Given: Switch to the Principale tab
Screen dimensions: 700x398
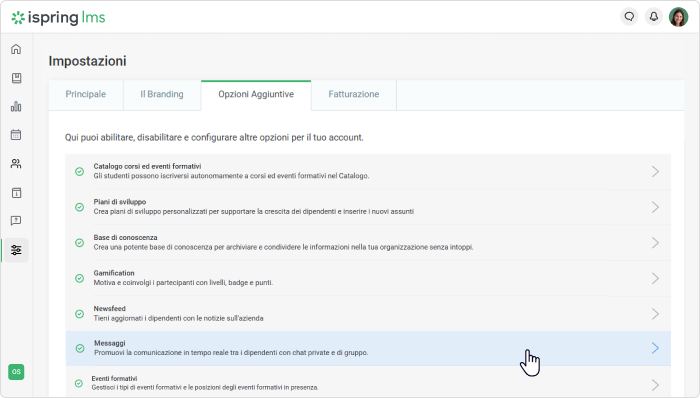Looking at the screenshot, I should coord(86,95).
